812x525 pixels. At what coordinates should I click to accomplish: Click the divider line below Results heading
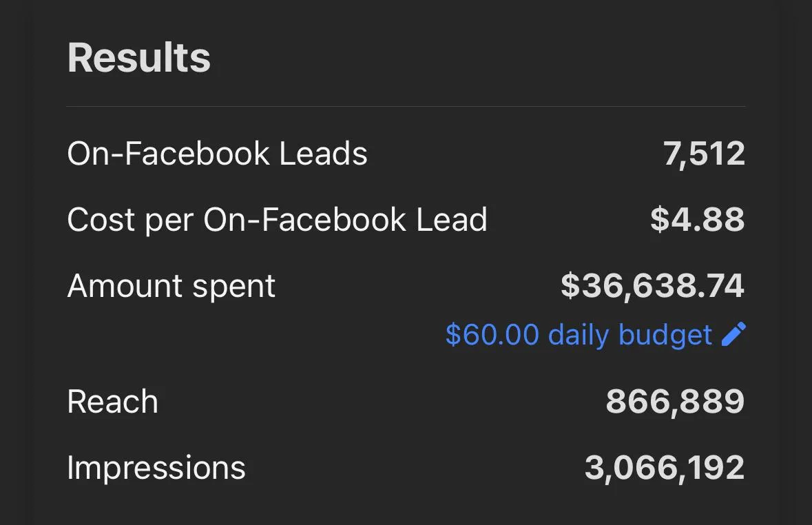(406, 107)
